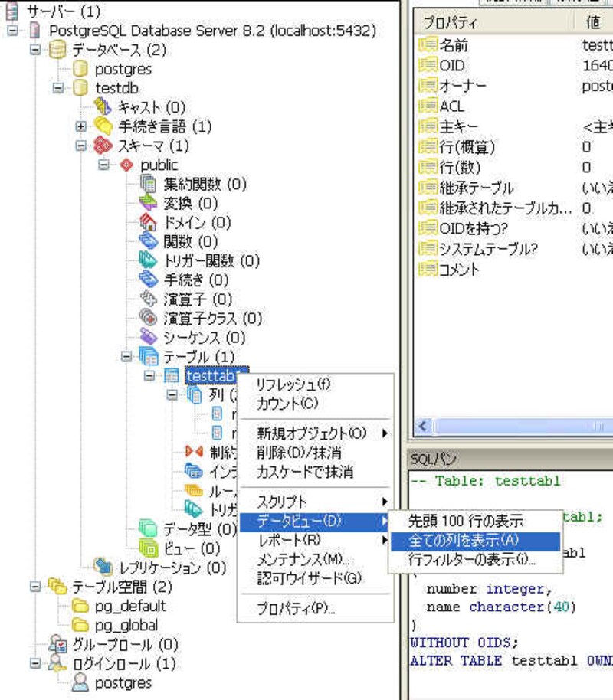Click the シーケンス icon under public
The image size is (613, 700).
click(149, 338)
